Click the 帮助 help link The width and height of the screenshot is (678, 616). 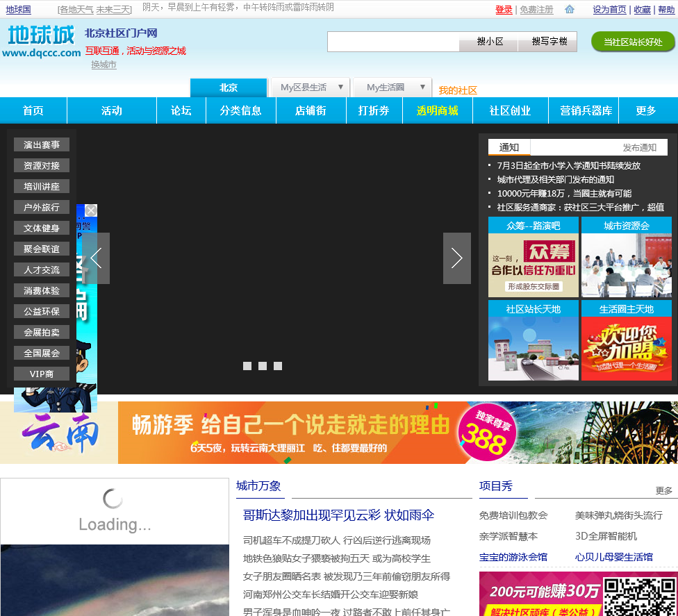(666, 10)
